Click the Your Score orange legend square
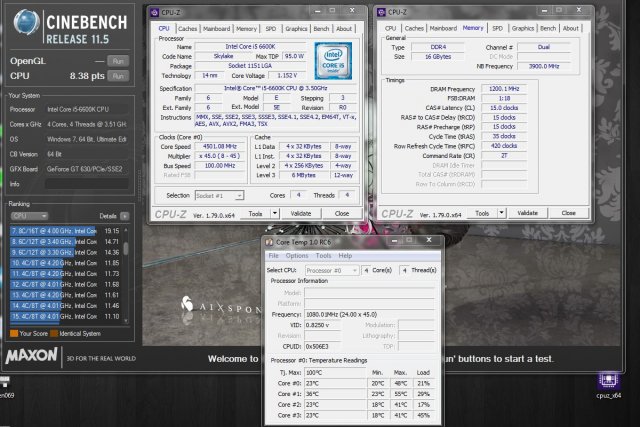Image resolution: width=640 pixels, height=427 pixels. tap(14, 334)
